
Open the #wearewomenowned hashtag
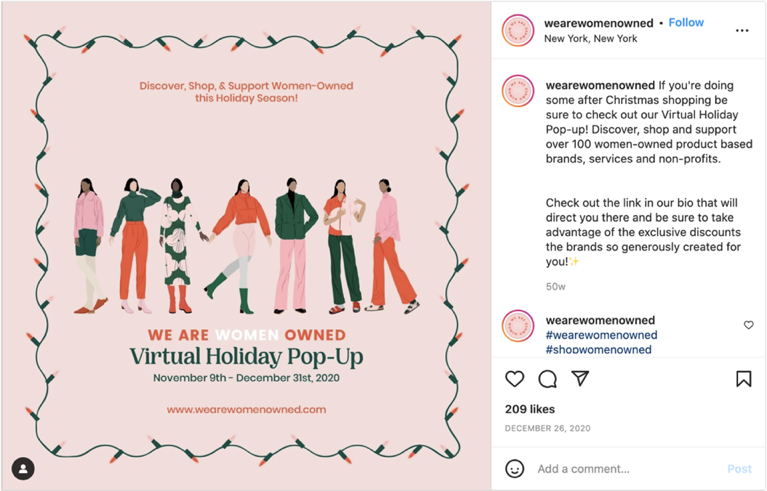point(601,335)
